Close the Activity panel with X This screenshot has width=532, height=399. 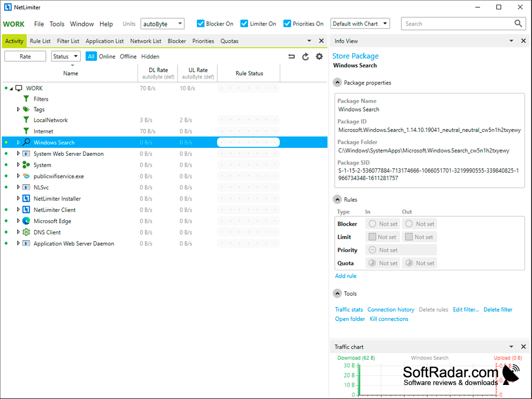(321, 40)
